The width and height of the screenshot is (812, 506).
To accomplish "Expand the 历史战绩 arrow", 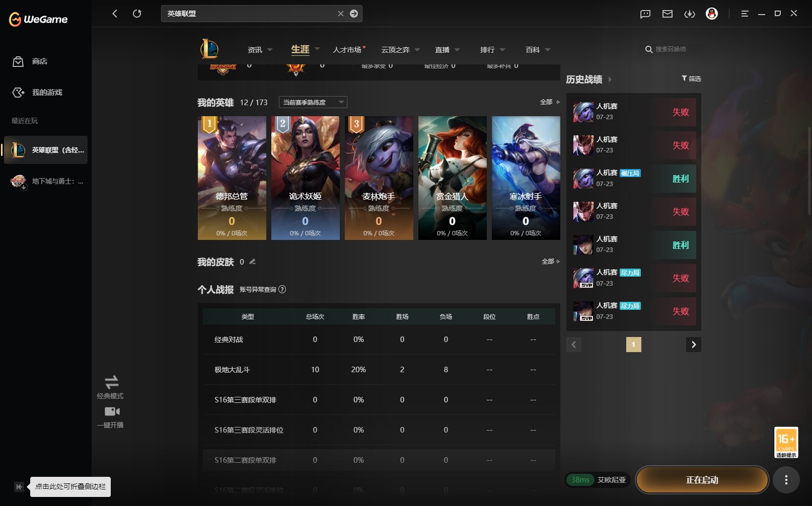I will (x=610, y=79).
